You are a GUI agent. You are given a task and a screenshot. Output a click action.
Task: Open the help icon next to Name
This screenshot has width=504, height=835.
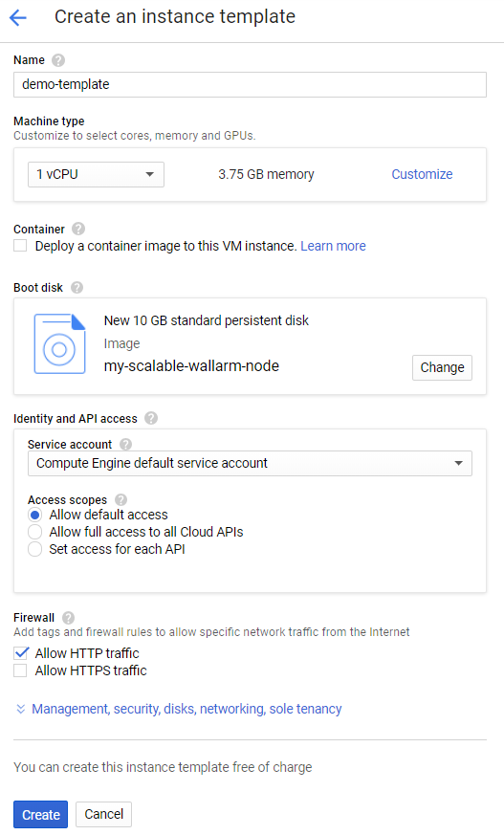[58, 60]
